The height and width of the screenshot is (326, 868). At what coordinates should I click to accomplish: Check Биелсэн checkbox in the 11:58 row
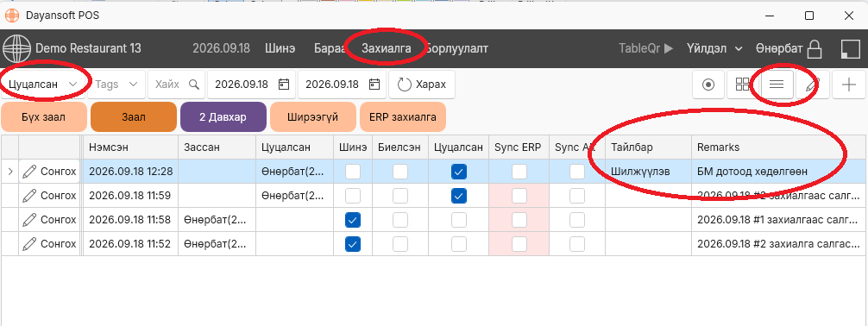click(400, 220)
